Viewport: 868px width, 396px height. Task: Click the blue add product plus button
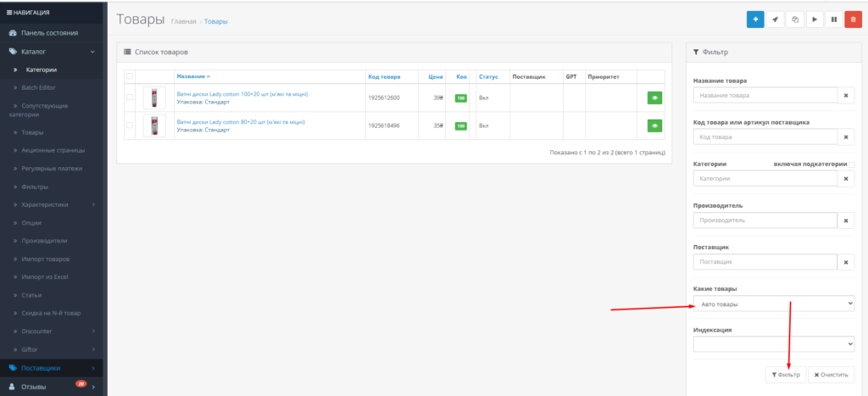756,20
